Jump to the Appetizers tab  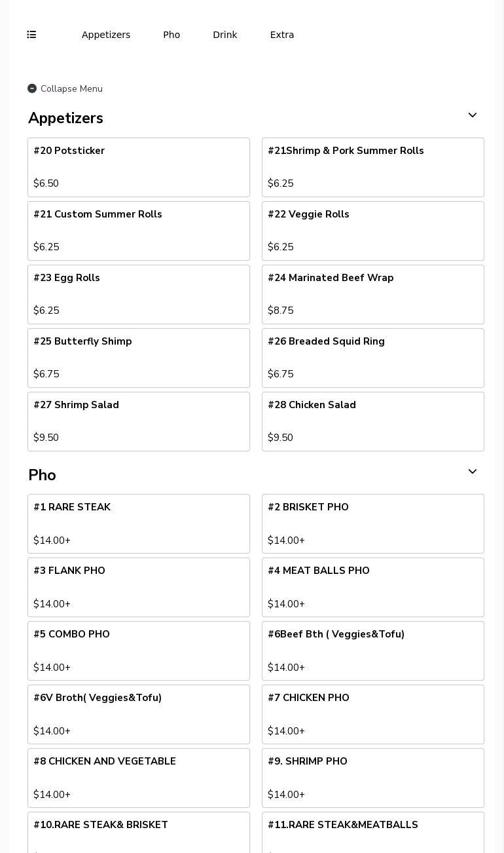pos(106,35)
